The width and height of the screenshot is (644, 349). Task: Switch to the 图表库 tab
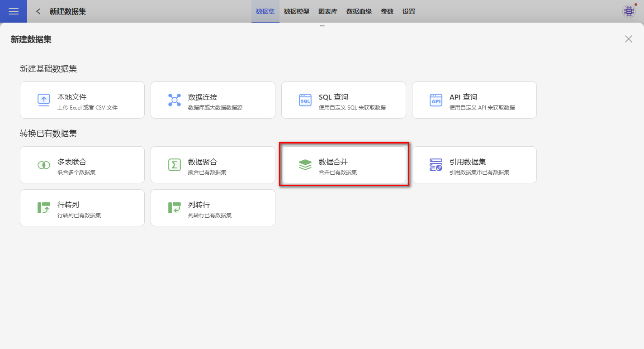point(328,11)
